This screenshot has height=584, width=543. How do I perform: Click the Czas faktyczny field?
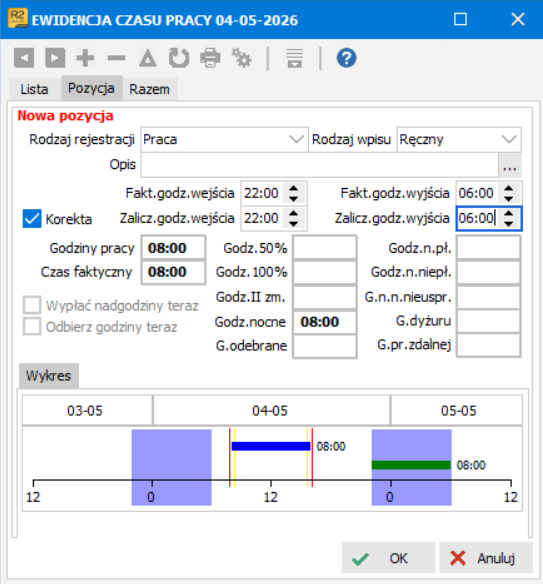pyautogui.click(x=174, y=272)
